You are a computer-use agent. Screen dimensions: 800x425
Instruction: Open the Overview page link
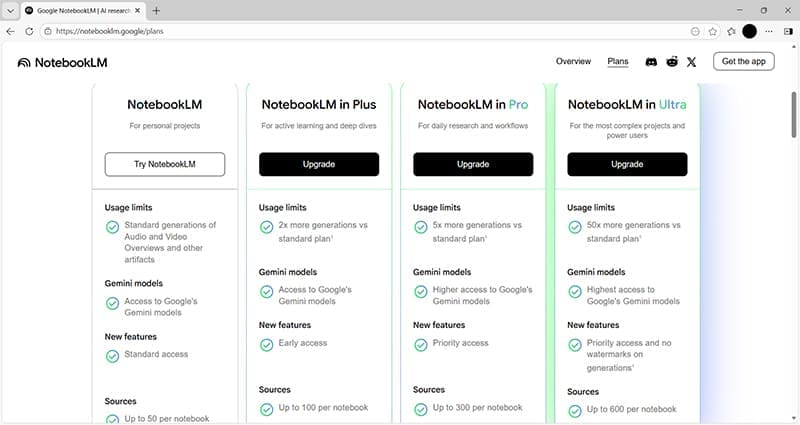573,61
